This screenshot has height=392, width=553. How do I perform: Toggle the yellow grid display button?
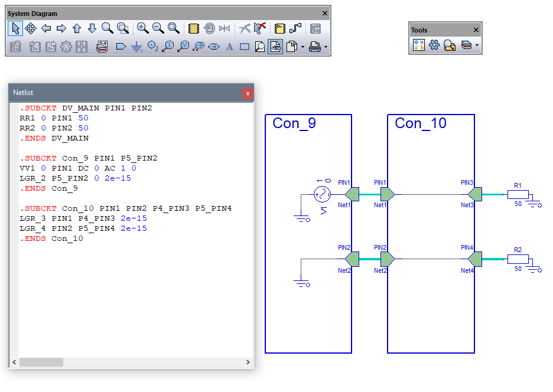click(193, 28)
